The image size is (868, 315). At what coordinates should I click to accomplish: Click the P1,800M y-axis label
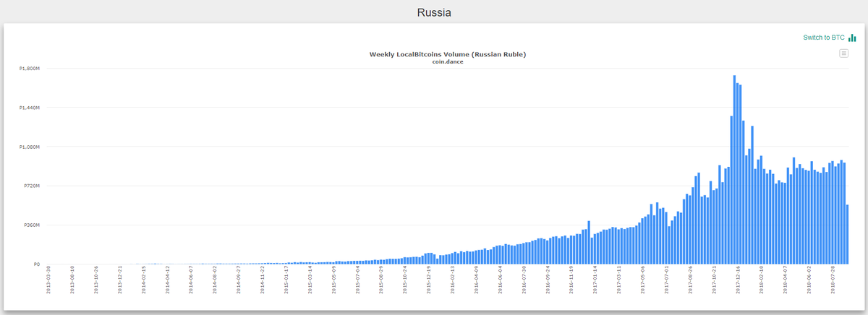[30, 69]
